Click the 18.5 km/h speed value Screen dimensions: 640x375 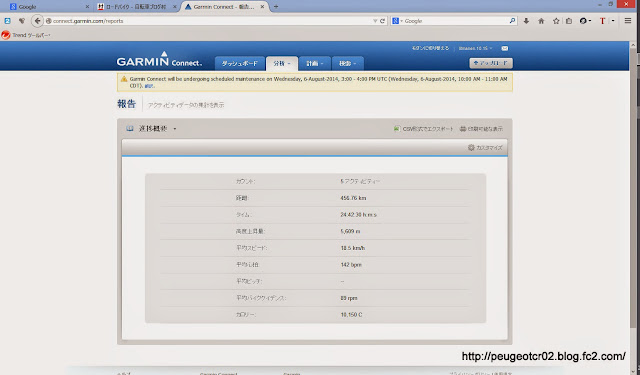pos(352,248)
